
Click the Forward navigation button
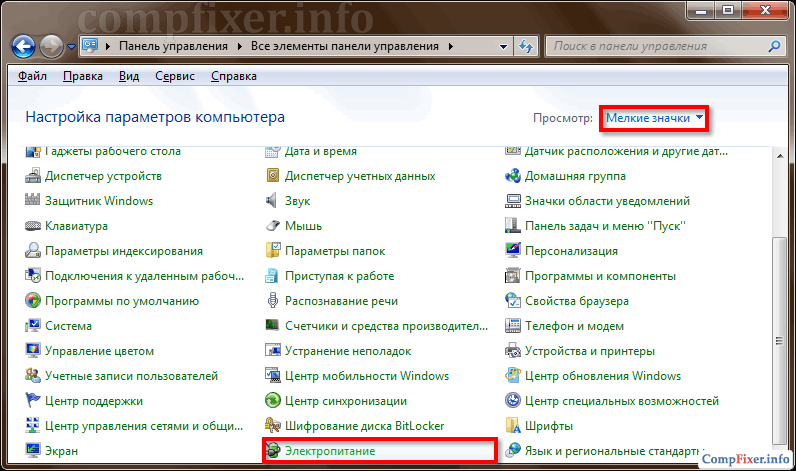pyautogui.click(x=52, y=47)
